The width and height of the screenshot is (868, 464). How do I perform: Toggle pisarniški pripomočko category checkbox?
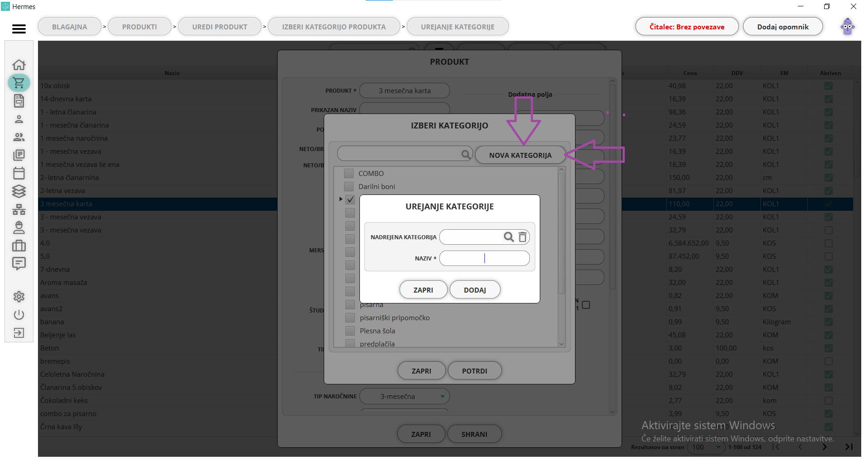pyautogui.click(x=350, y=317)
